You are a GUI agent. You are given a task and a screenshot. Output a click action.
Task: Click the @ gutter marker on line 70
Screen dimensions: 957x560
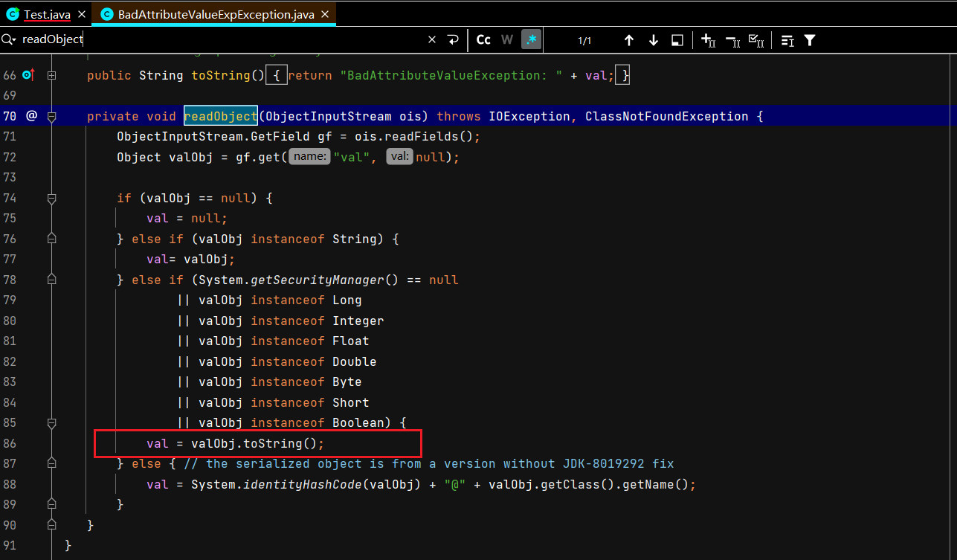[31, 115]
